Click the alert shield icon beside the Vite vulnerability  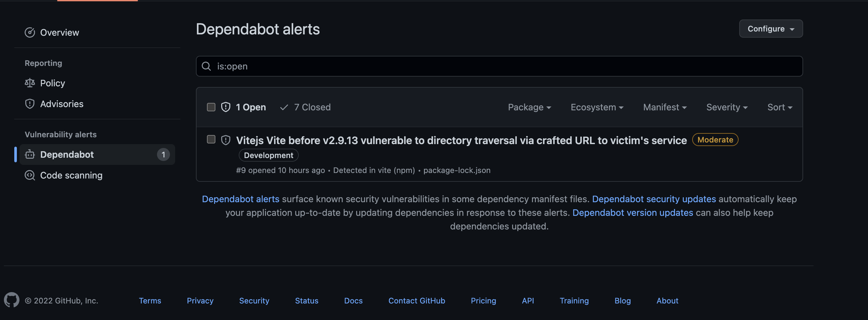tap(225, 140)
